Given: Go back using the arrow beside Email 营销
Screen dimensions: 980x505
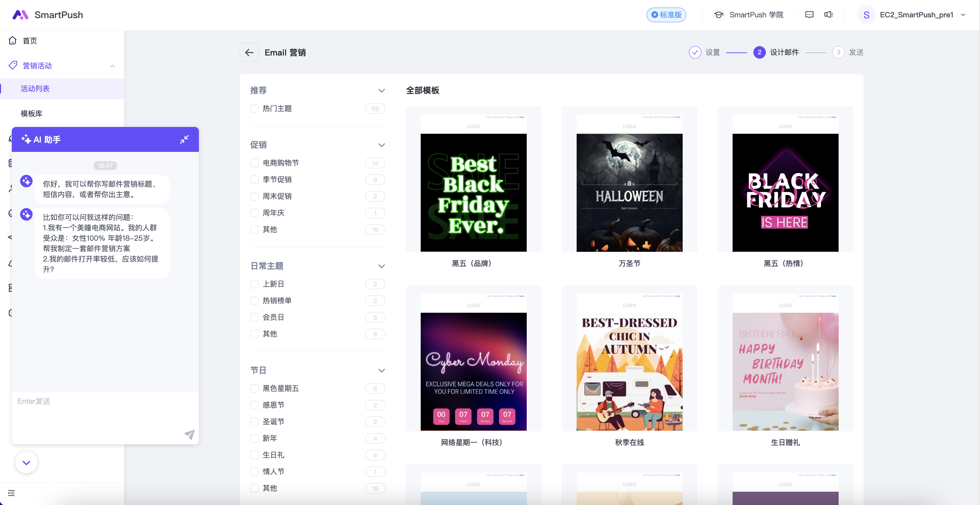Looking at the screenshot, I should tap(249, 53).
